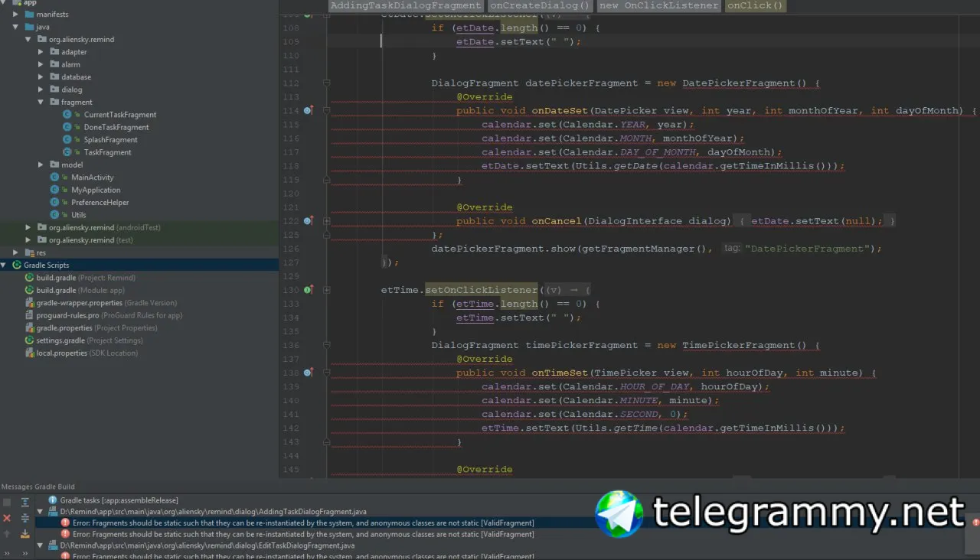Click the collapse all icon in Messages panel

(x=24, y=518)
